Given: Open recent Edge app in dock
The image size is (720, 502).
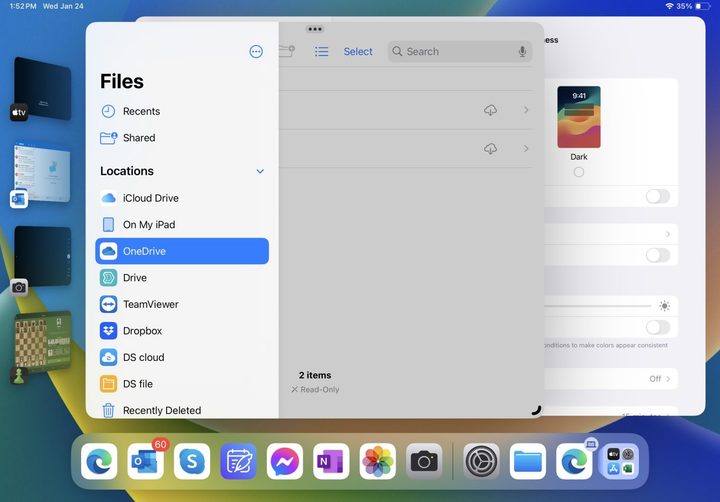Looking at the screenshot, I should click(x=574, y=461).
